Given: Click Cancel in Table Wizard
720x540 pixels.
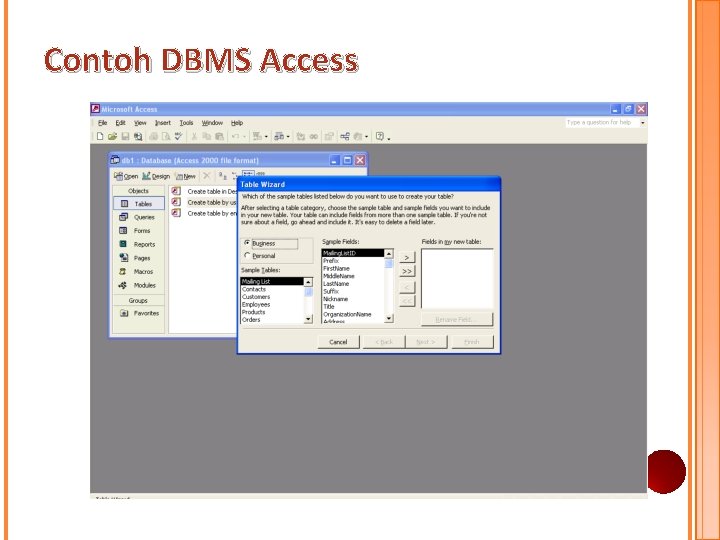Looking at the screenshot, I should pyautogui.click(x=338, y=342).
